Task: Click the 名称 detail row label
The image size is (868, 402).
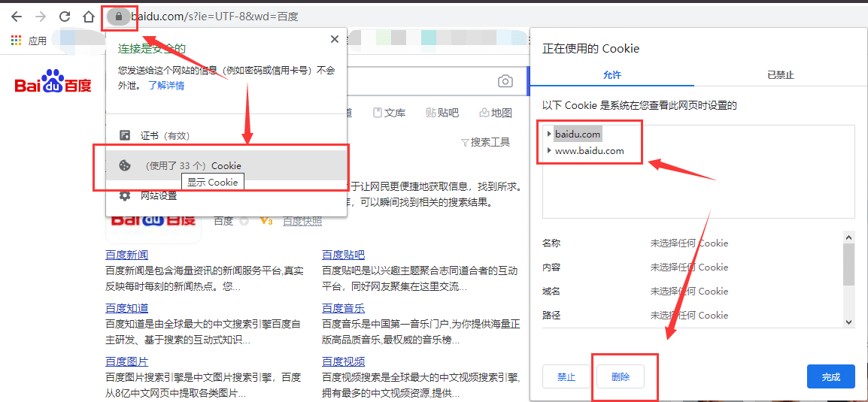Action: coord(552,243)
